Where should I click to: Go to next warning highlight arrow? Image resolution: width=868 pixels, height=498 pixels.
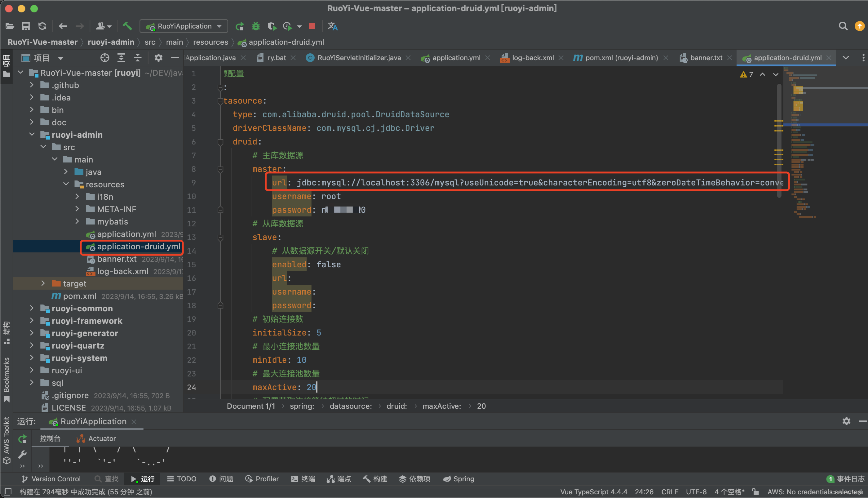click(x=775, y=74)
